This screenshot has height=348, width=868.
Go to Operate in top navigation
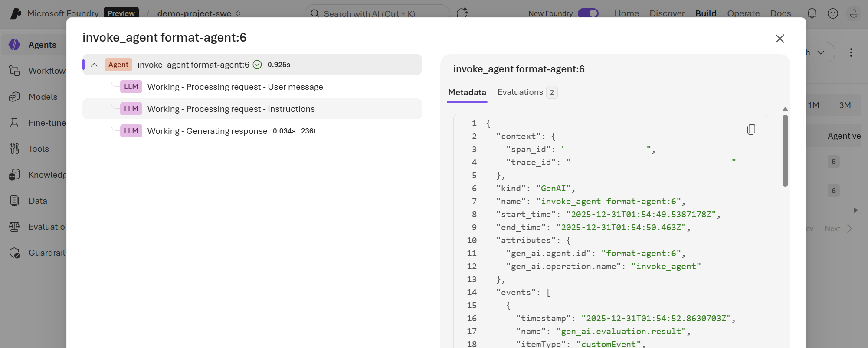pyautogui.click(x=744, y=13)
